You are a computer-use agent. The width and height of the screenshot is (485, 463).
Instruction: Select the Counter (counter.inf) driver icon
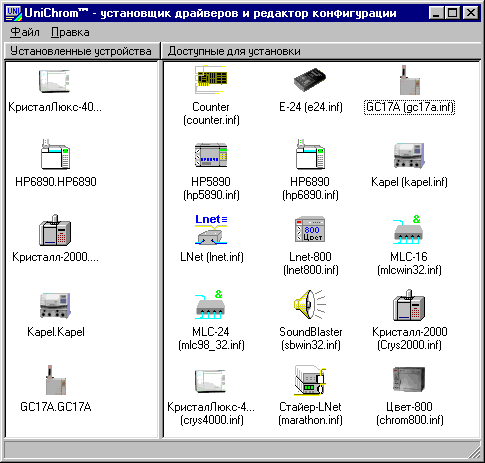click(x=211, y=80)
